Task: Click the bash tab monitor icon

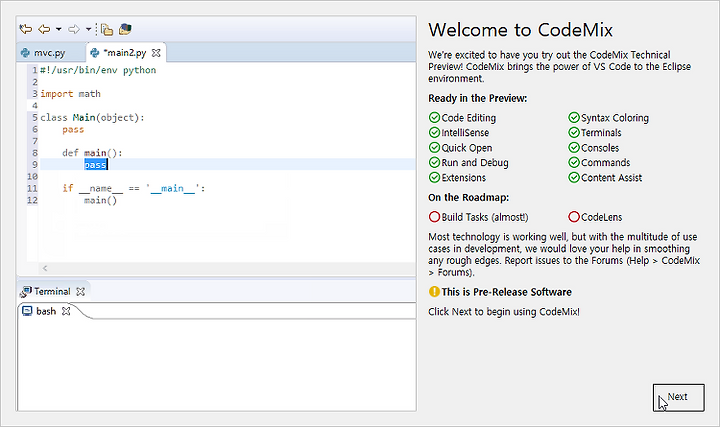Action: click(27, 311)
